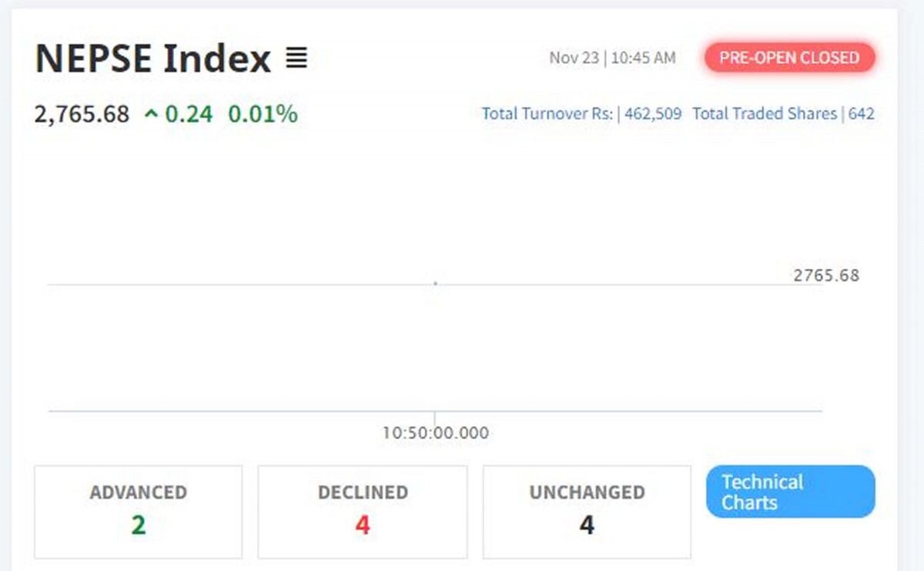The width and height of the screenshot is (924, 571).
Task: Click the index value 2,765.68 below the heading
Action: (82, 114)
